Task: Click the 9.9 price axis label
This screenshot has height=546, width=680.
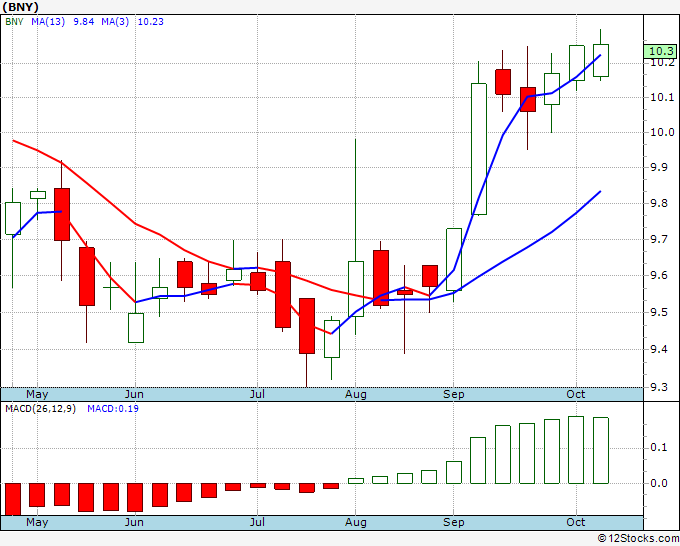Action: pyautogui.click(x=659, y=167)
